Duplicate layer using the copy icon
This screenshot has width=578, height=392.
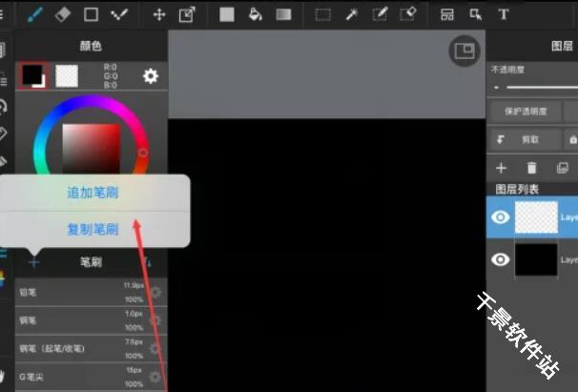pyautogui.click(x=562, y=168)
